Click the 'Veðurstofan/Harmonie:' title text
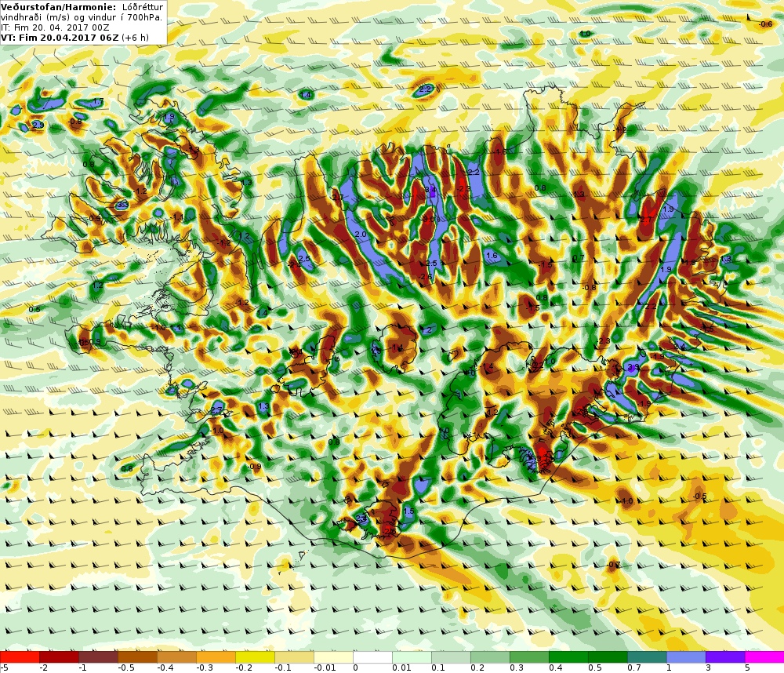The height and width of the screenshot is (673, 784). (x=59, y=7)
